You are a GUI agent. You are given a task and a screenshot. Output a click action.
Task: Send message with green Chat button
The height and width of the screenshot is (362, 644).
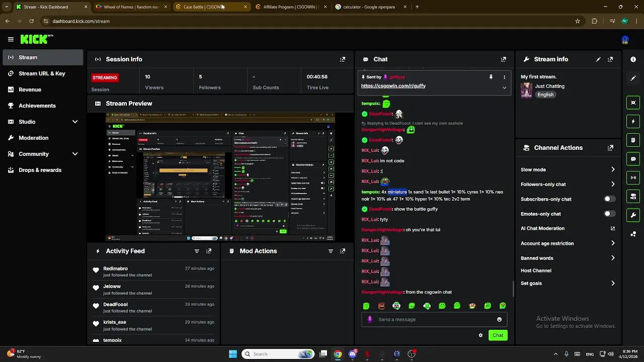pos(498,335)
